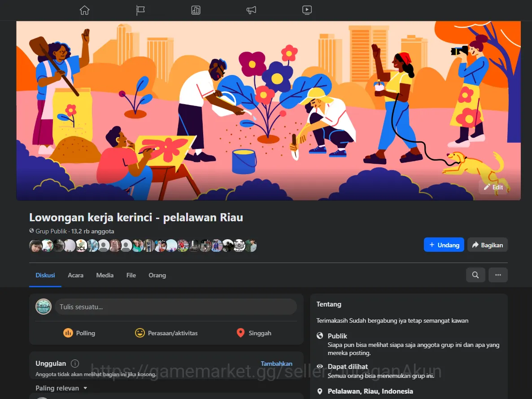This screenshot has height=399, width=532.
Task: Click the Grup Publik label
Action: (51, 231)
